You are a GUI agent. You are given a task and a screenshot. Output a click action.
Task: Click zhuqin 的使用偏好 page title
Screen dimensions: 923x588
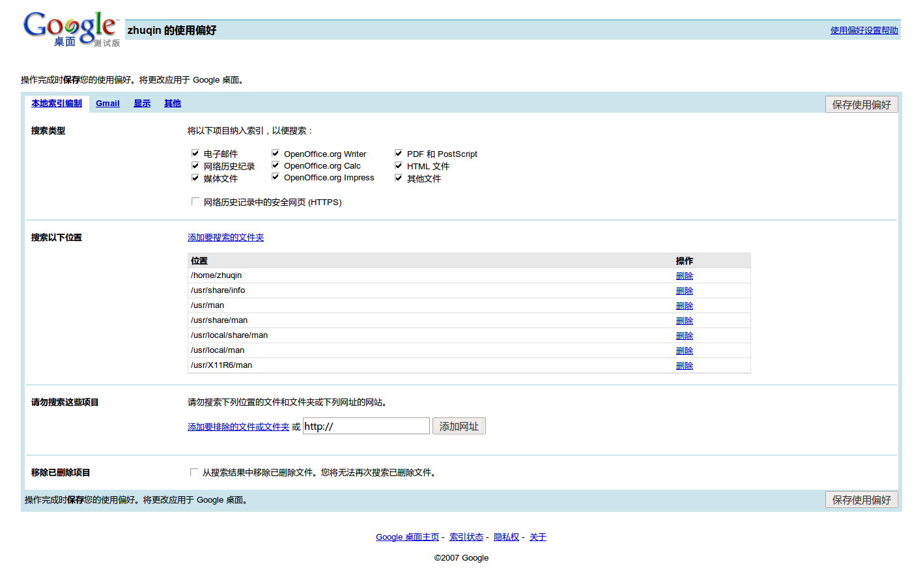(x=172, y=31)
